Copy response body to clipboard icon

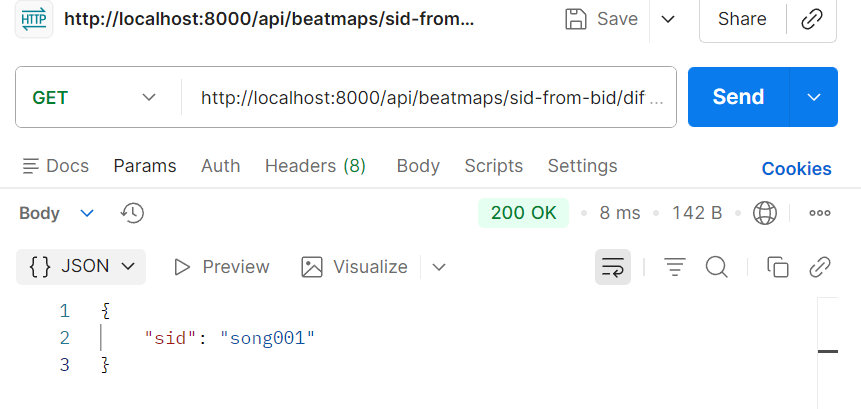pos(778,267)
